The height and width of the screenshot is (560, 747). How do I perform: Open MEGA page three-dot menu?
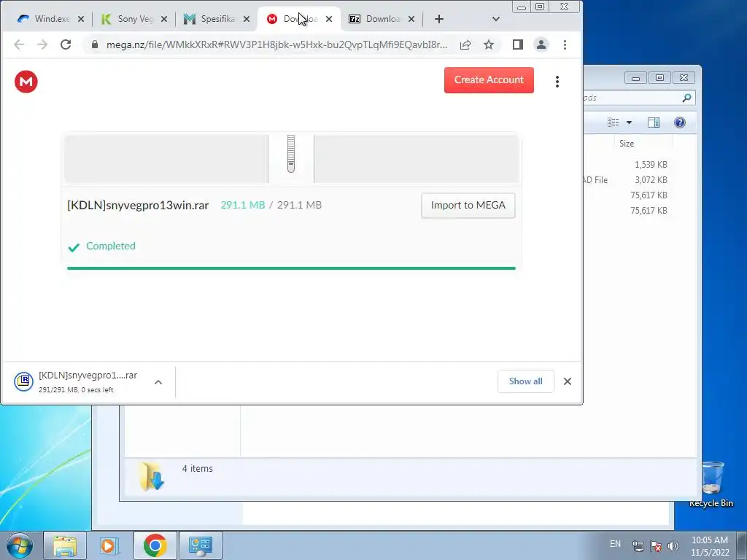tap(557, 82)
